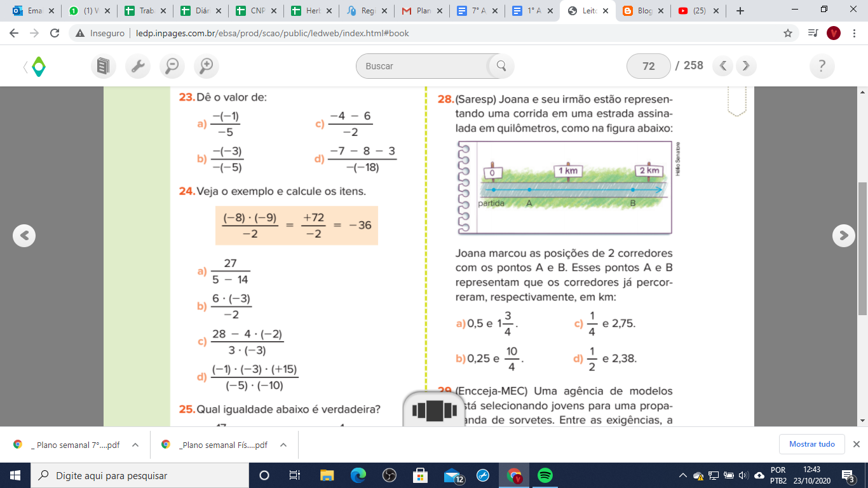Screen dimensions: 868x488
Task: Open the Mail app in taskbar
Action: pos(452,475)
